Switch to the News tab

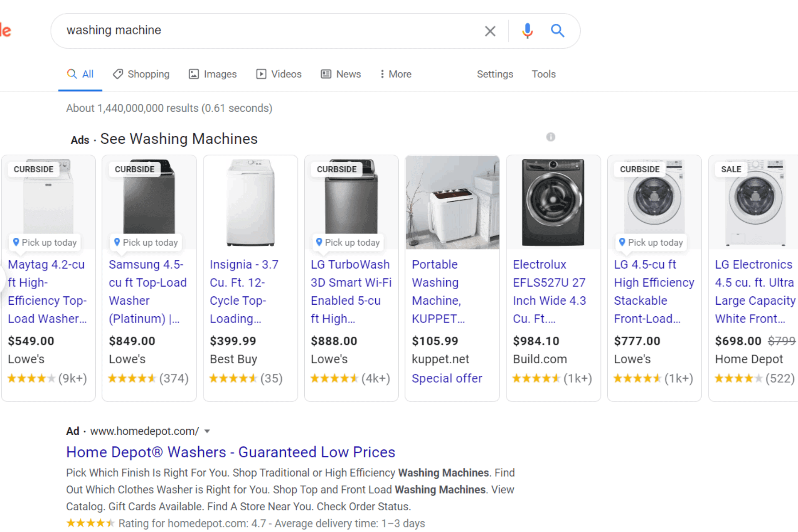pyautogui.click(x=341, y=74)
